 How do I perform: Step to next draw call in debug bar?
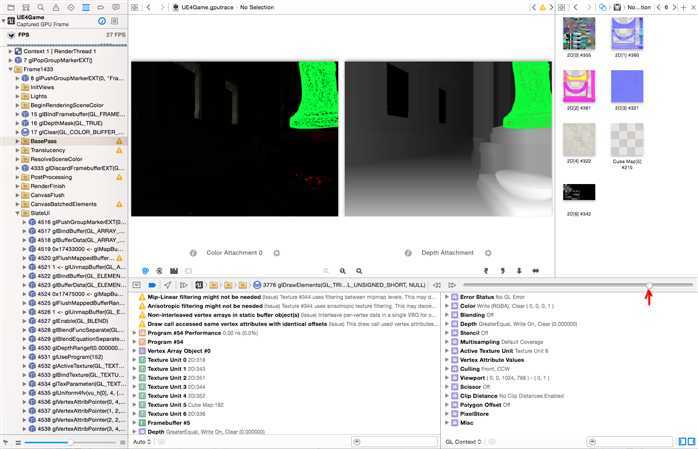452,285
